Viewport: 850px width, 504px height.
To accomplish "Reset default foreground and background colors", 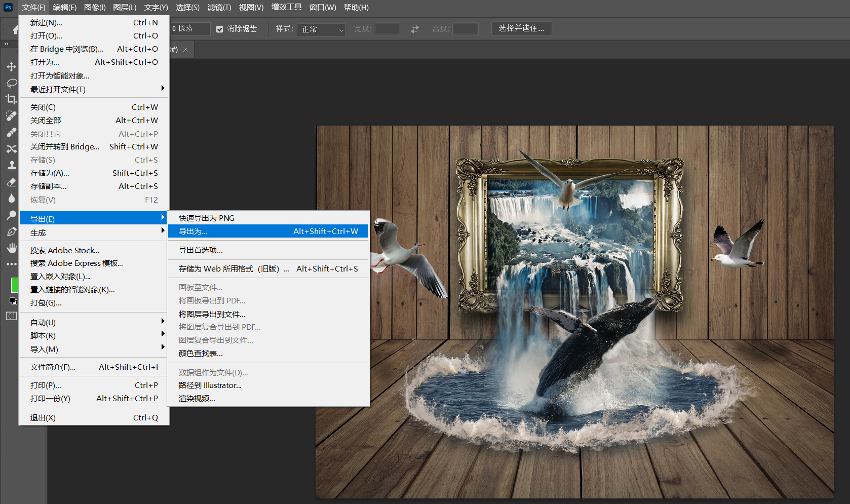I will point(13,301).
